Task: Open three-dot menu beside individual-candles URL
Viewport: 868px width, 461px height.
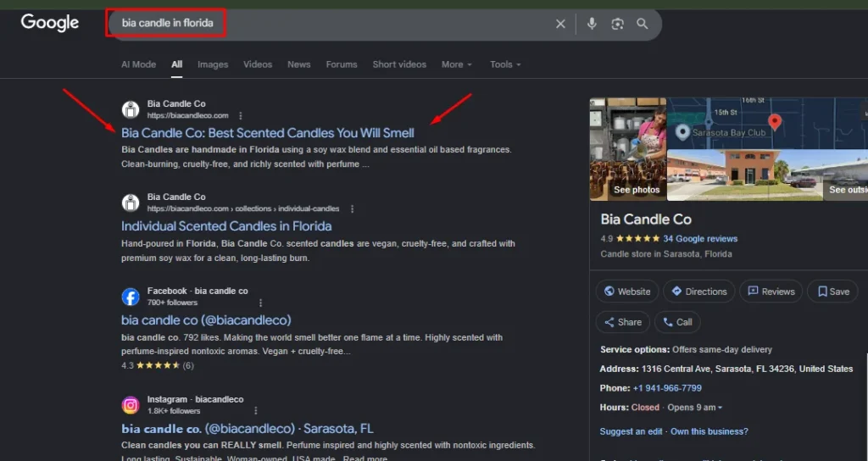Action: 352,208
